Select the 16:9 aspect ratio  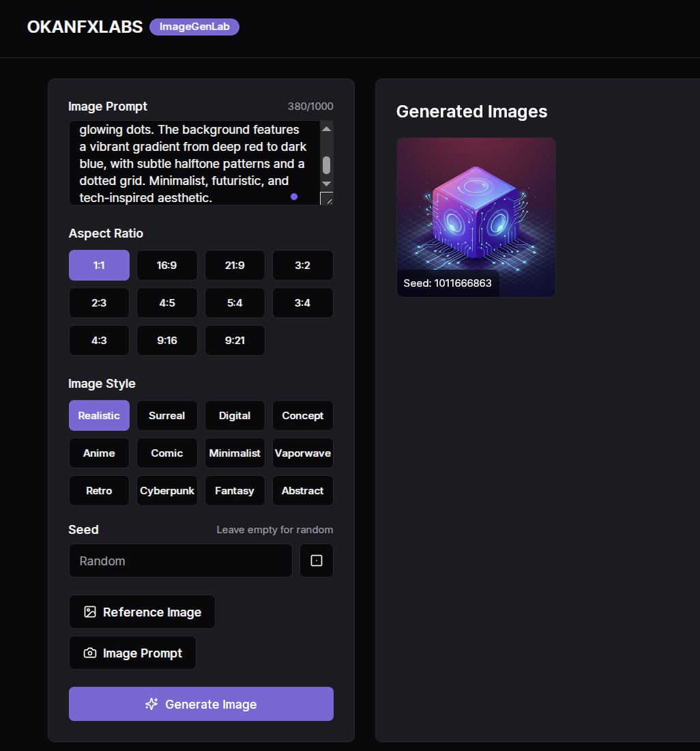point(167,265)
